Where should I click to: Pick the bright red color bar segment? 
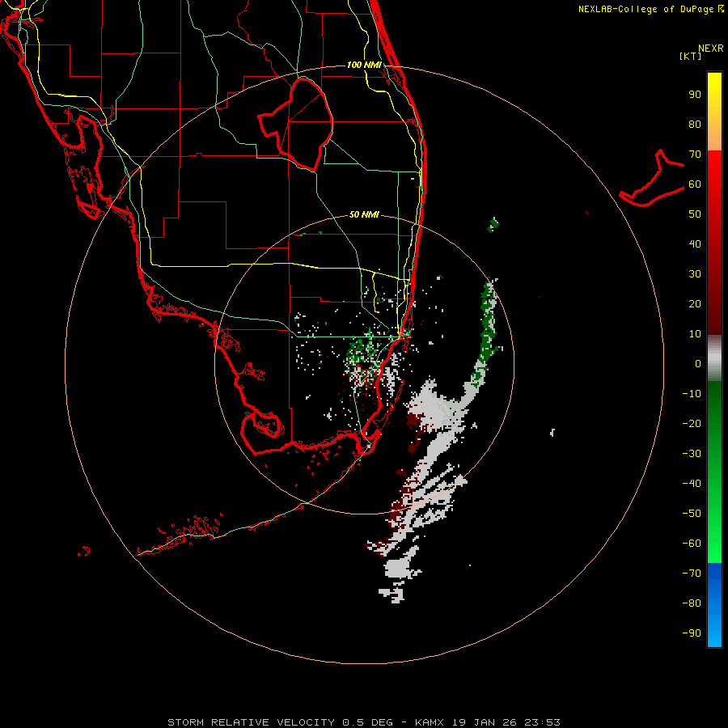click(x=714, y=173)
